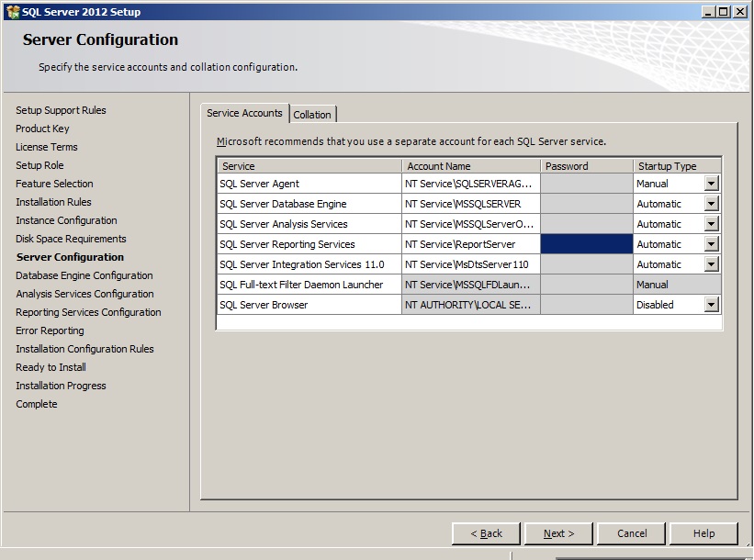Image resolution: width=754 pixels, height=560 pixels.
Task: Open Startup Type dropdown for Analysis Services
Action: tap(711, 223)
